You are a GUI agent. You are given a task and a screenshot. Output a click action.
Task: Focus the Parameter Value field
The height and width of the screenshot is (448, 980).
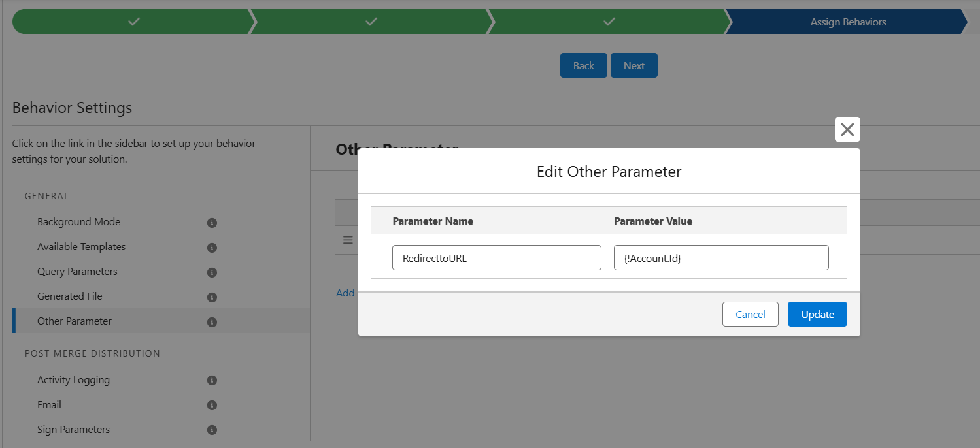721,257
